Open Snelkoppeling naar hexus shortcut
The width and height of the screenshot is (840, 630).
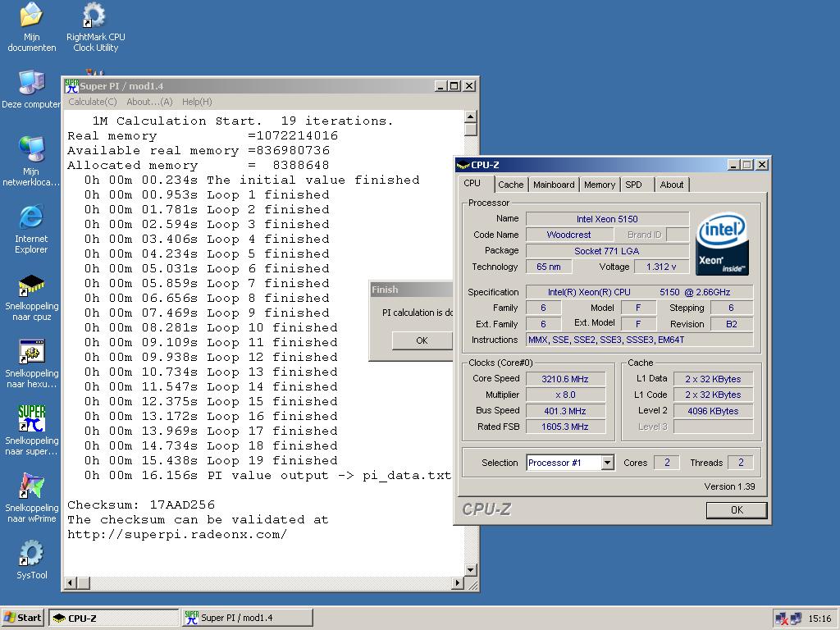(32, 364)
